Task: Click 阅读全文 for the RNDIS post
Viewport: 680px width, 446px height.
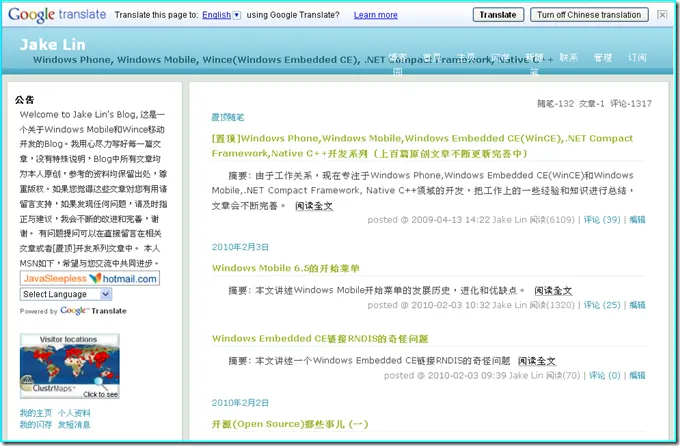Action: coord(537,361)
